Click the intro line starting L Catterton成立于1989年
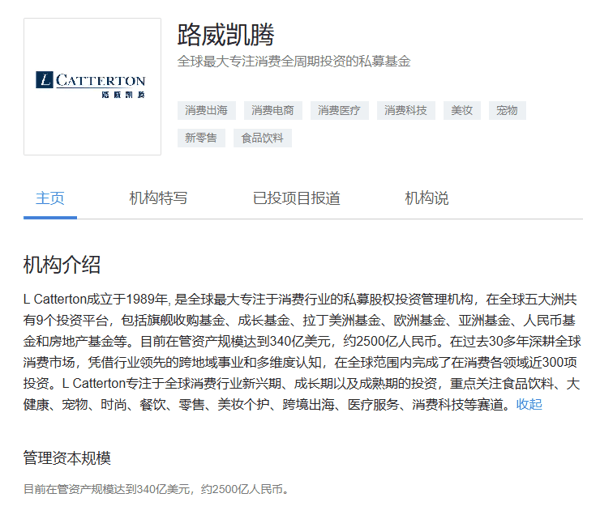 pos(300,299)
